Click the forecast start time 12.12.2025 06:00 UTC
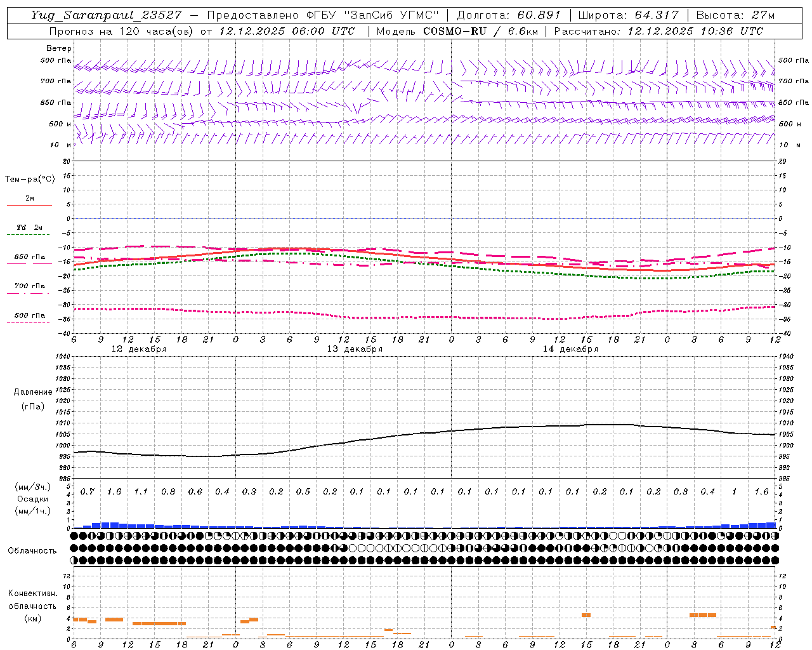Image resolution: width=812 pixels, height=650 pixels. pyautogui.click(x=287, y=31)
